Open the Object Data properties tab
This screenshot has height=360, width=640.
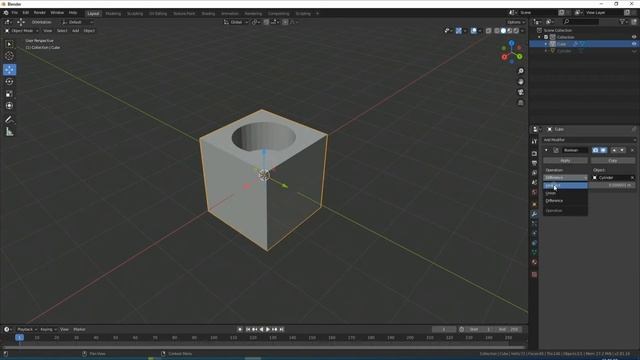tap(534, 253)
